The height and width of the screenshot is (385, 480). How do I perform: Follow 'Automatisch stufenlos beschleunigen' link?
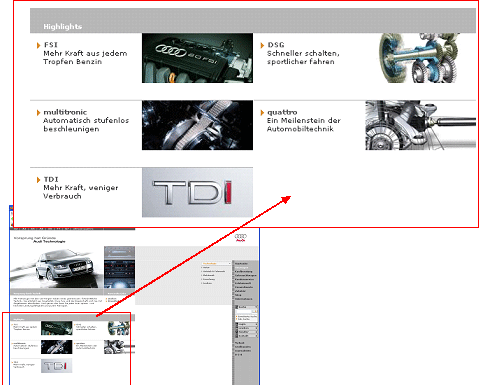click(86, 125)
